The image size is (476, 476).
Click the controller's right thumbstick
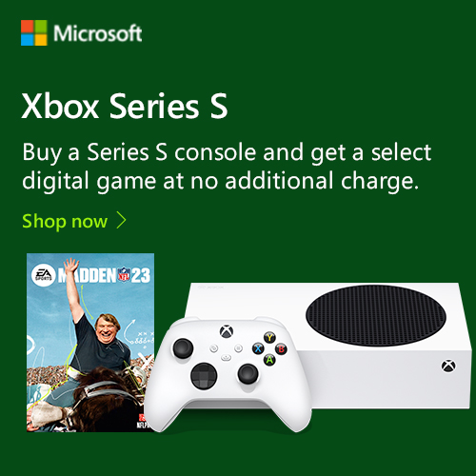tap(248, 374)
